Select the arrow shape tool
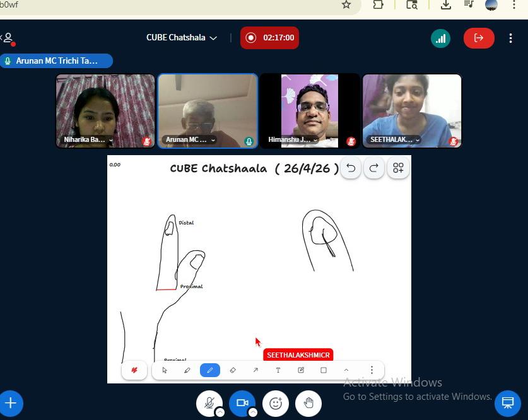Image resolution: width=528 pixels, height=420 pixels. click(x=255, y=370)
